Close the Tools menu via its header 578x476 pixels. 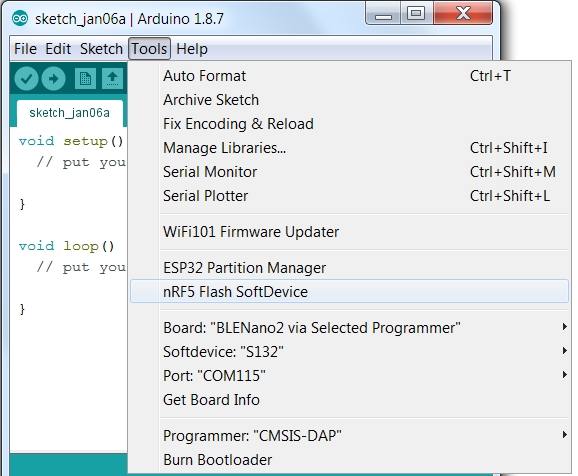(x=149, y=49)
